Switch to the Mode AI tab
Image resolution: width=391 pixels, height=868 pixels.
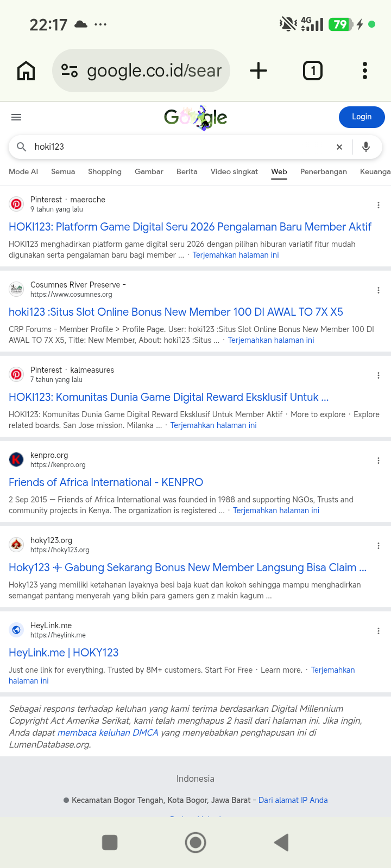[x=23, y=171]
